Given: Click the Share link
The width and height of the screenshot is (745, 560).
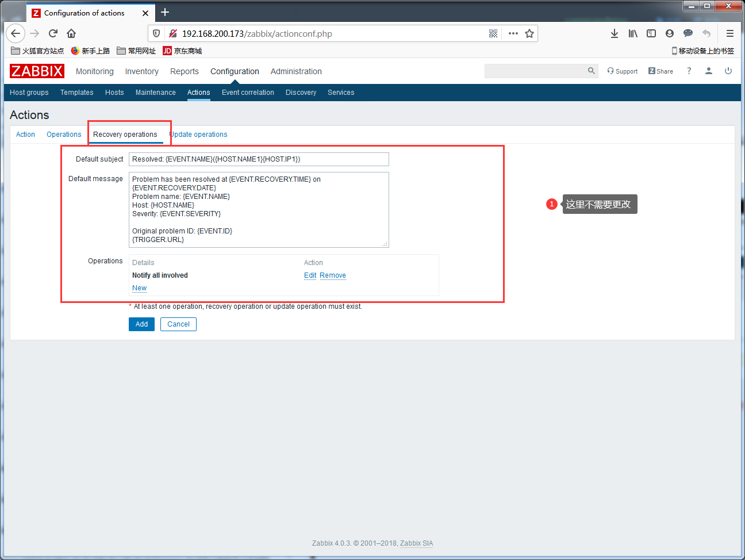Looking at the screenshot, I should point(660,71).
